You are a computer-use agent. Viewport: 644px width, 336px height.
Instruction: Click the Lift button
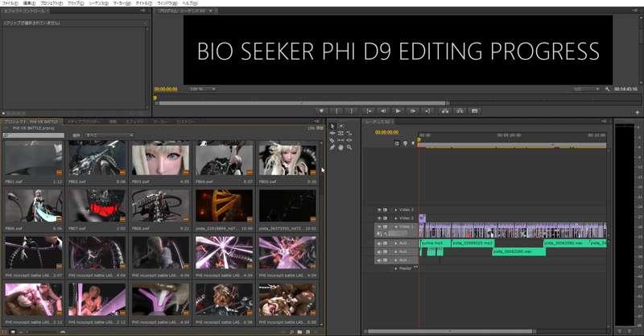[x=445, y=111]
